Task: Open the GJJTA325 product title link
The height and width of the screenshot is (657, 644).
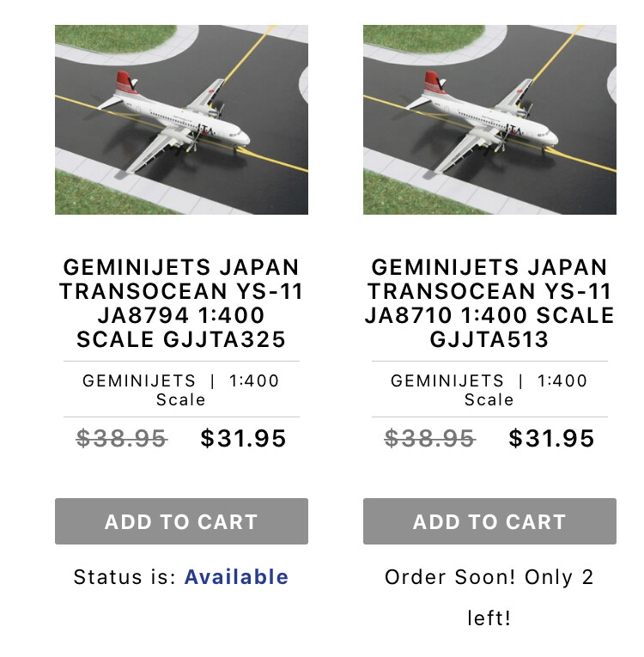Action: [x=181, y=303]
